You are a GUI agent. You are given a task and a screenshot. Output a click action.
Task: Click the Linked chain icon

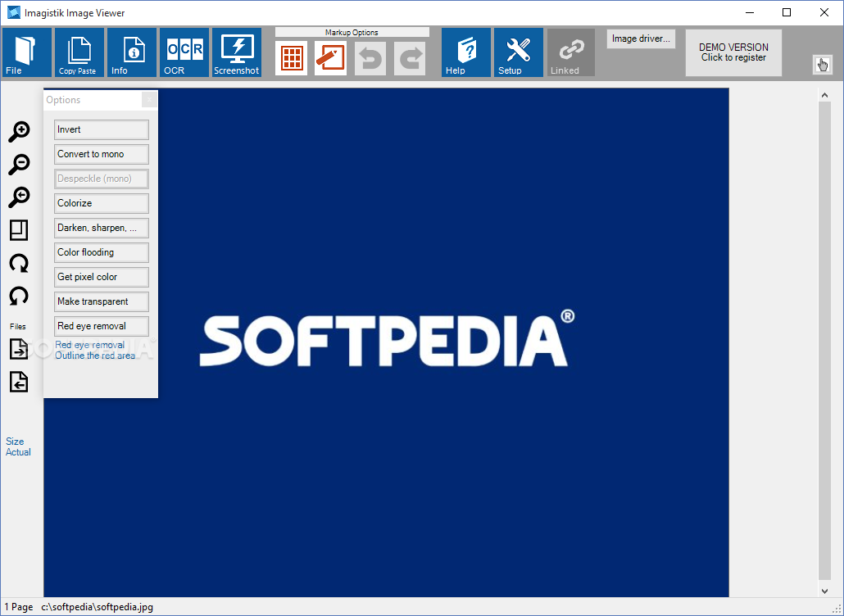571,52
